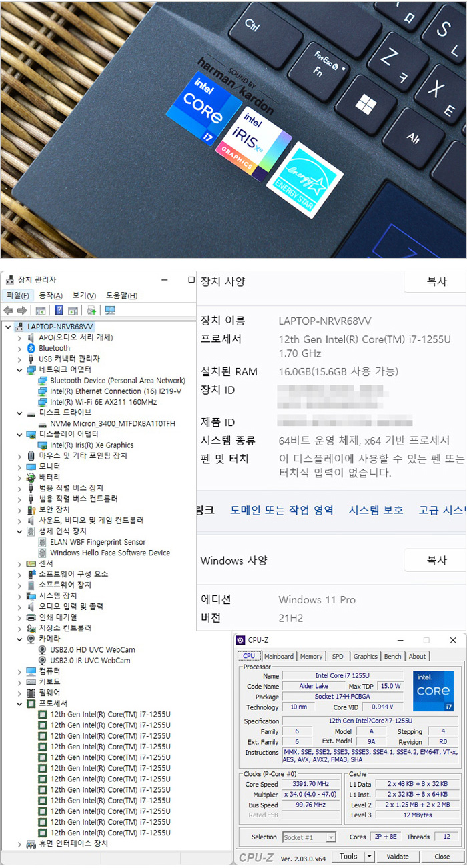
Task: Select the Bluetooth category icon
Action: (x=31, y=348)
